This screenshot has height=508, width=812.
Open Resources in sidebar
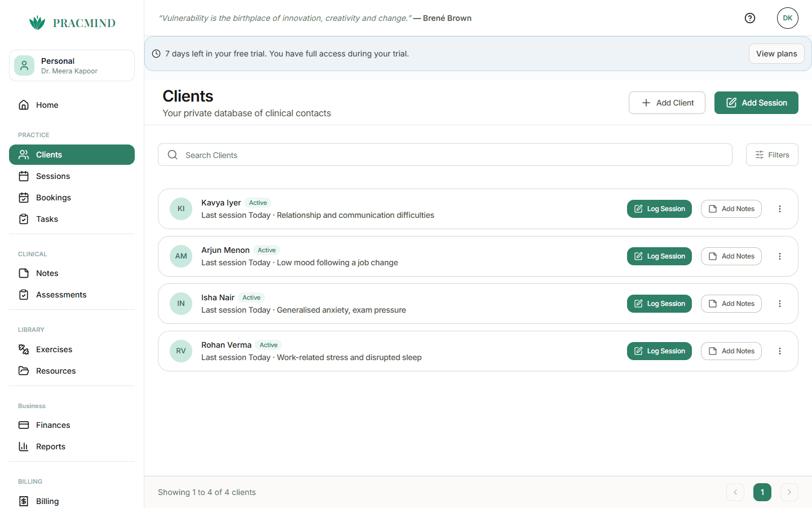[x=72, y=371]
